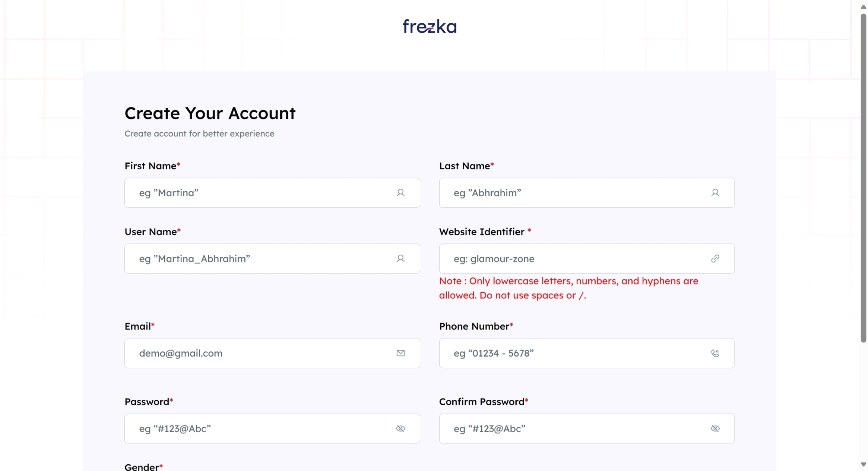Viewport: 868px width, 471px height.
Task: Click the frezka logo
Action: click(x=429, y=26)
